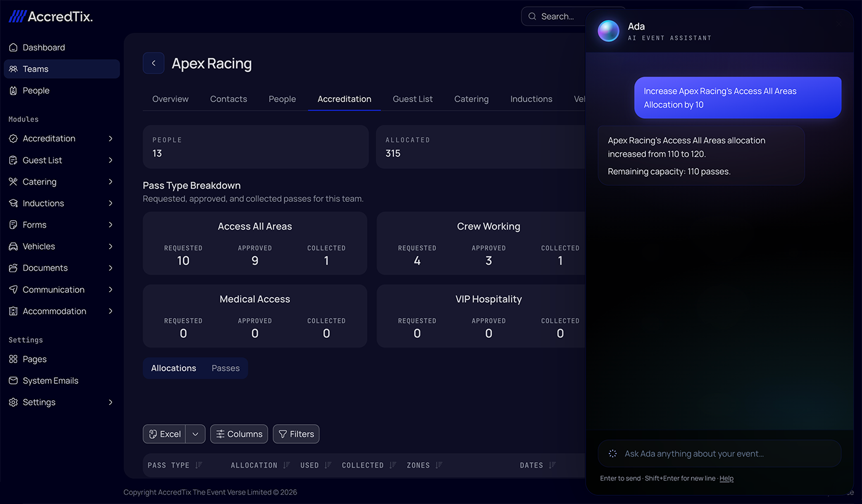Click the People 13 stat card
862x504 pixels.
tap(256, 147)
